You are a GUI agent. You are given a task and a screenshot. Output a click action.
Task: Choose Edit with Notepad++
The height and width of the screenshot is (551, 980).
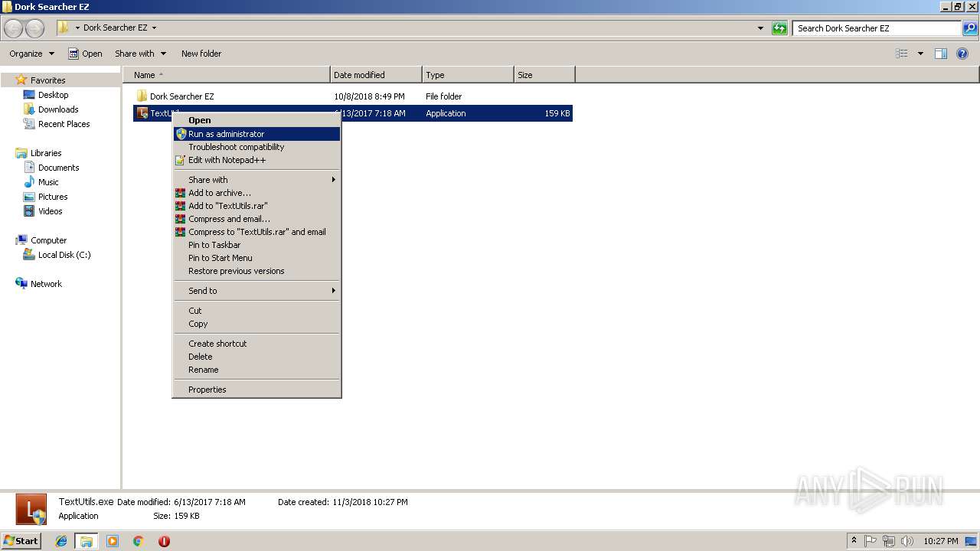(x=256, y=160)
